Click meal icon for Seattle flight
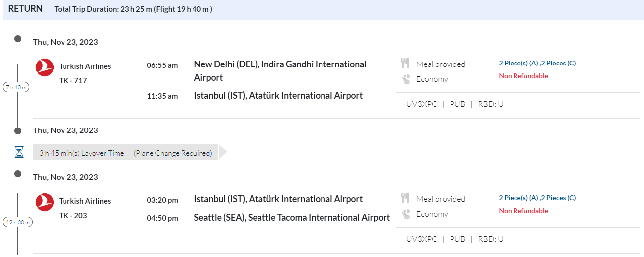The image size is (644, 257). tap(405, 198)
